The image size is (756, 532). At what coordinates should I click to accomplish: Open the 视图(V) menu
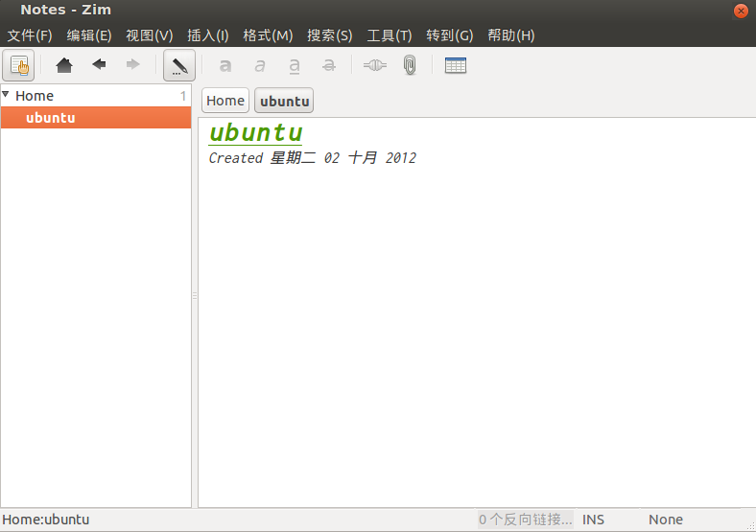click(x=150, y=35)
